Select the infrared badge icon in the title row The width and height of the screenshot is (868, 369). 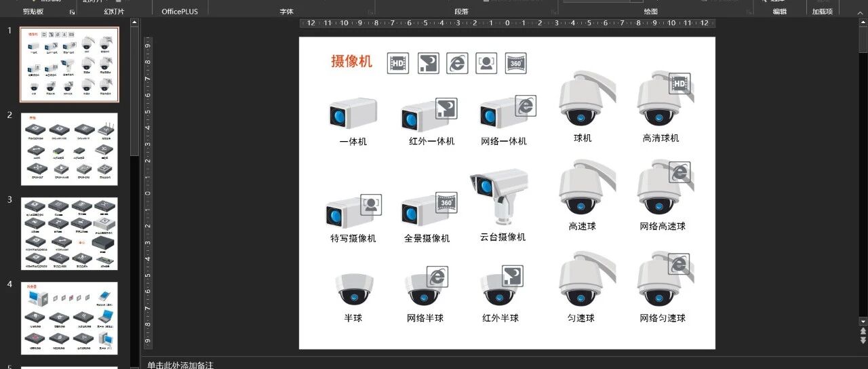click(x=429, y=63)
